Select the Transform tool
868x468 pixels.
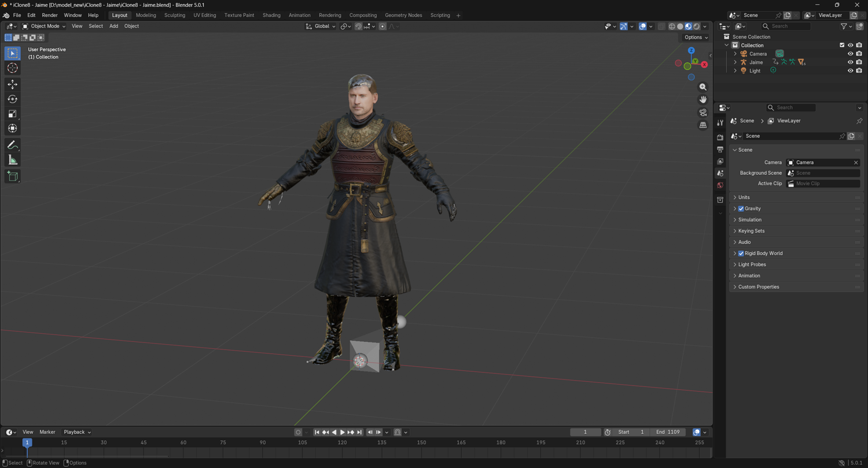coord(13,128)
